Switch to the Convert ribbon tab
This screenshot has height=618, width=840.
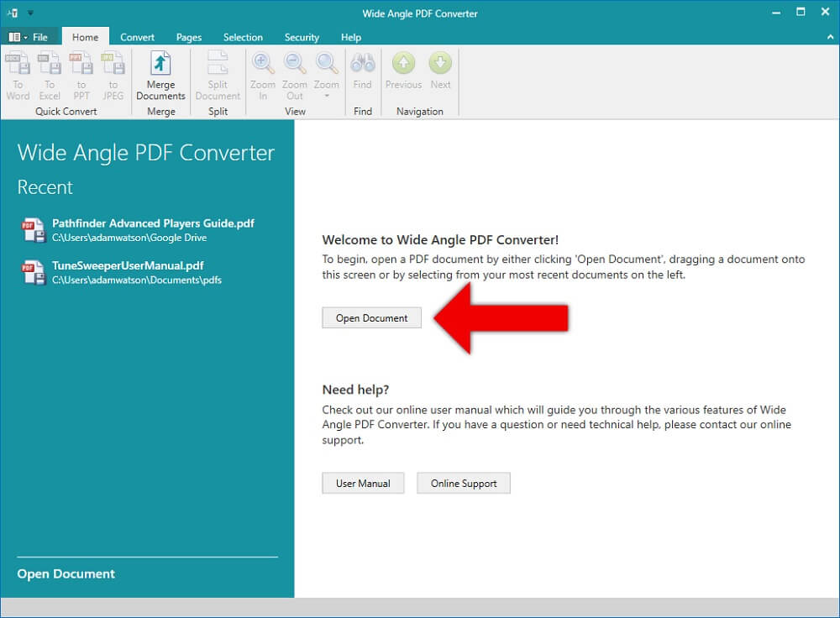point(137,37)
